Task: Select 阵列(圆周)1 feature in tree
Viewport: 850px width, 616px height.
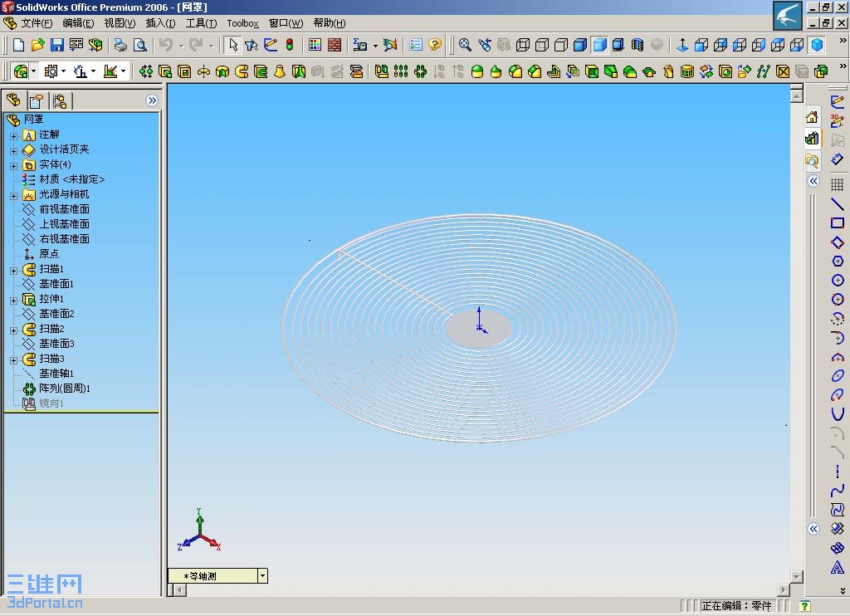Action: 65,389
